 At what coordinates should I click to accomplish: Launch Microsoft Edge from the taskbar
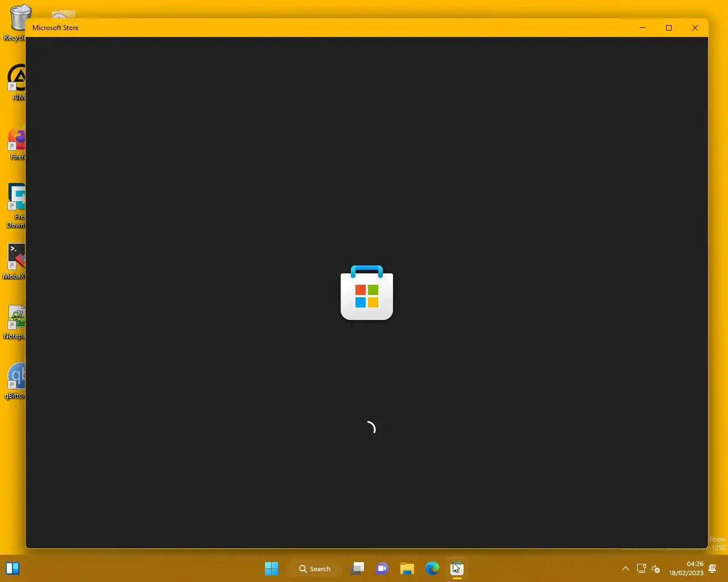click(x=432, y=568)
